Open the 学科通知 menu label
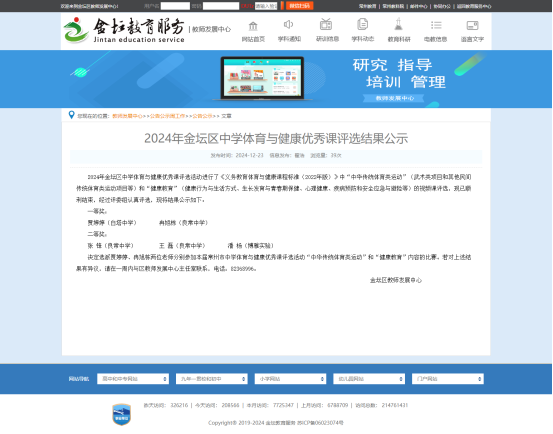 (289, 39)
